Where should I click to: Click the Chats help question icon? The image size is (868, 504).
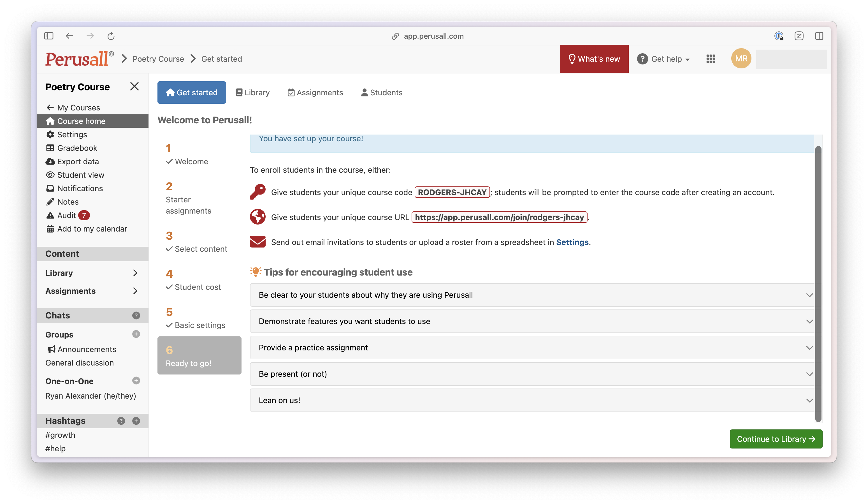136,315
